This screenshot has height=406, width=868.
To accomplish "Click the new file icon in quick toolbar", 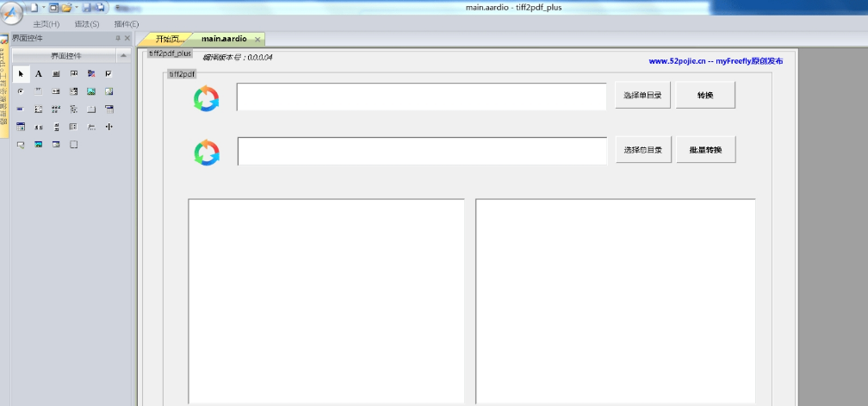I will (34, 7).
